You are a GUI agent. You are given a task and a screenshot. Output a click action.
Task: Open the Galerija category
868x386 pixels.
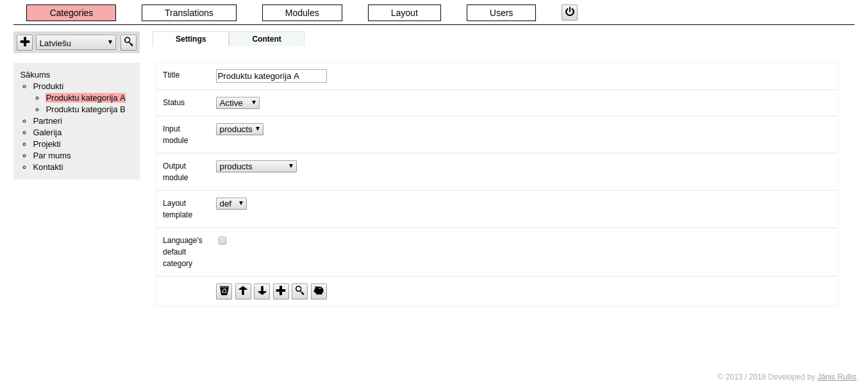coord(47,132)
